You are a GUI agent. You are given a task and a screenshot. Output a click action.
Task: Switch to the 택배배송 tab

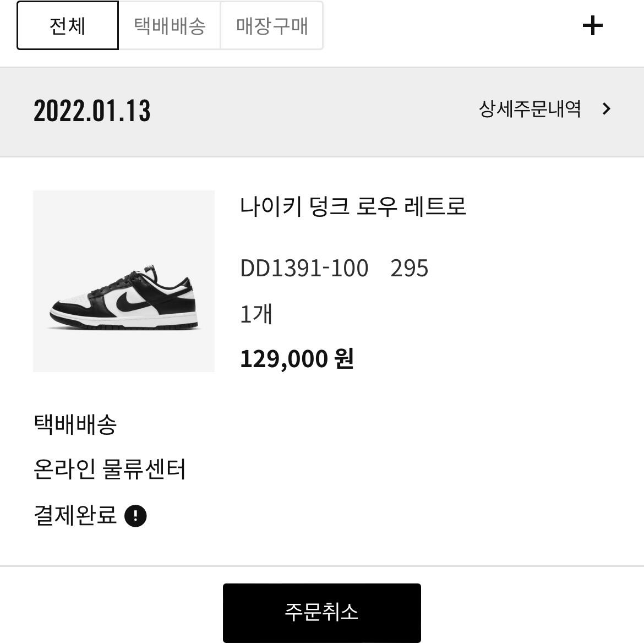click(x=170, y=25)
